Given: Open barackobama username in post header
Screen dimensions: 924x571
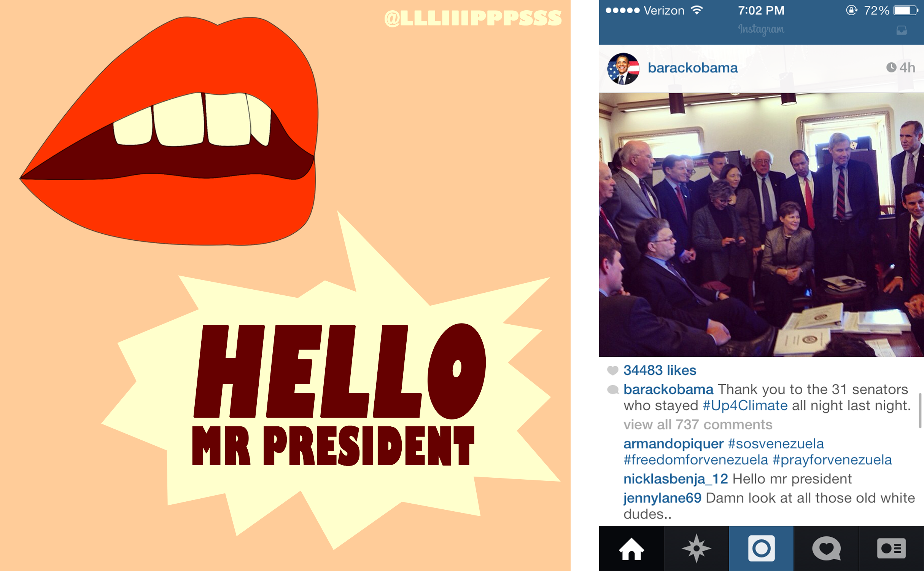Looking at the screenshot, I should point(693,68).
